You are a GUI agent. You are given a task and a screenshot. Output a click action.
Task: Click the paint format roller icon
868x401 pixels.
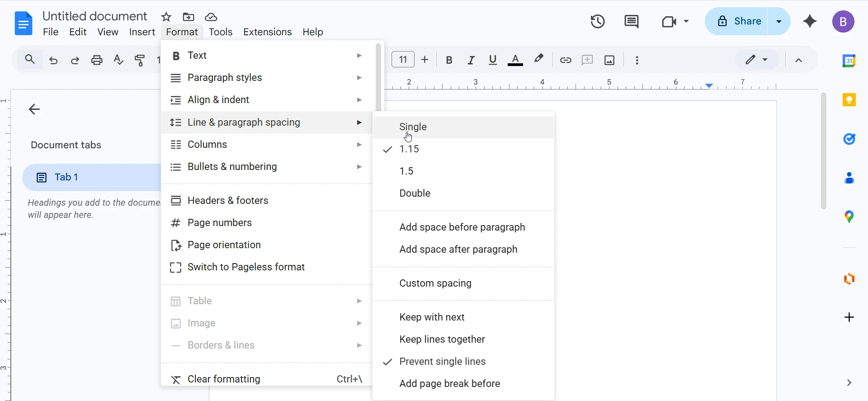click(x=140, y=60)
